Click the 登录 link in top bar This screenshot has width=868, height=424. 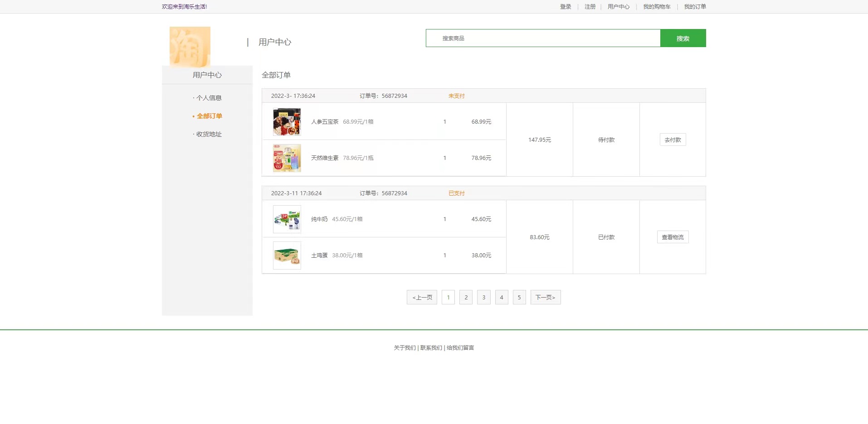566,7
